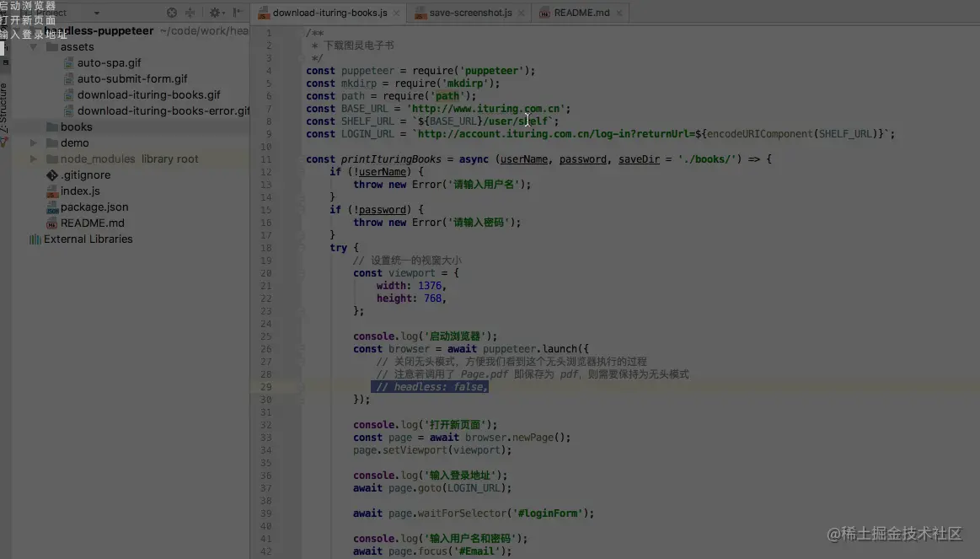Screen dimensions: 980x559
Task: Collapse all in Project panel toolbar
Action: coord(190,13)
